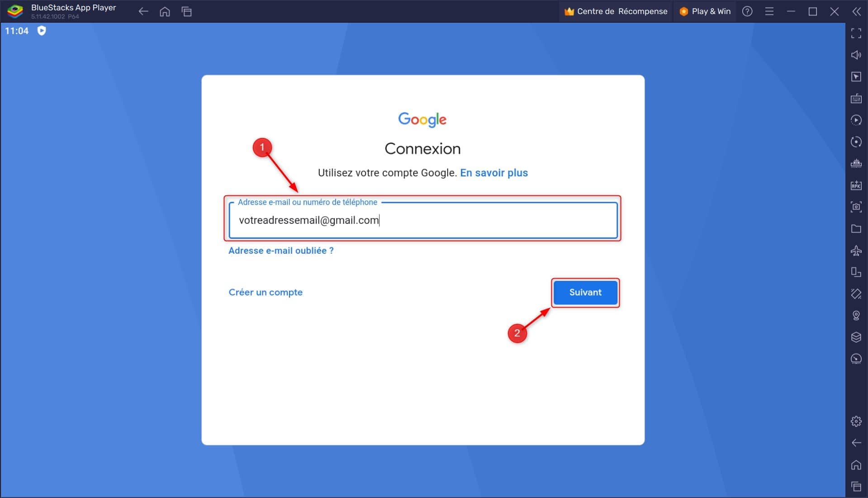This screenshot has height=498, width=868.
Task: Open home screen from title bar
Action: pyautogui.click(x=165, y=11)
